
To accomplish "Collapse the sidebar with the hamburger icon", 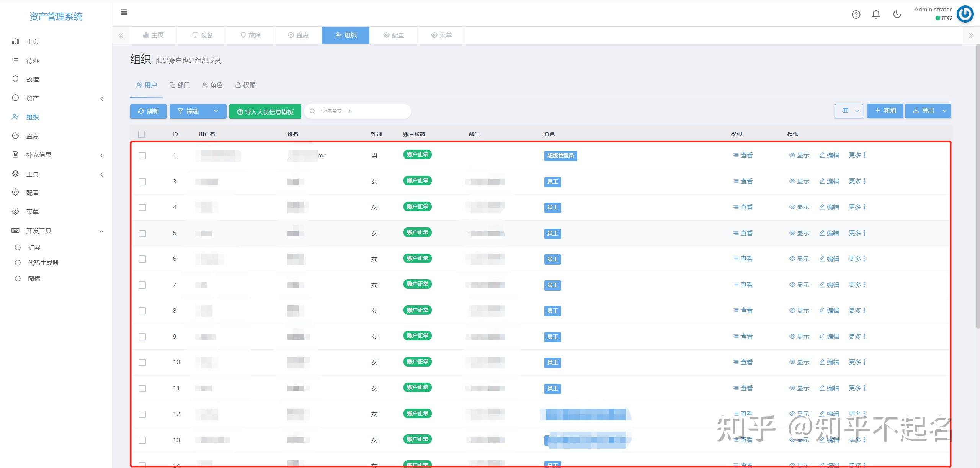I will click(x=124, y=12).
